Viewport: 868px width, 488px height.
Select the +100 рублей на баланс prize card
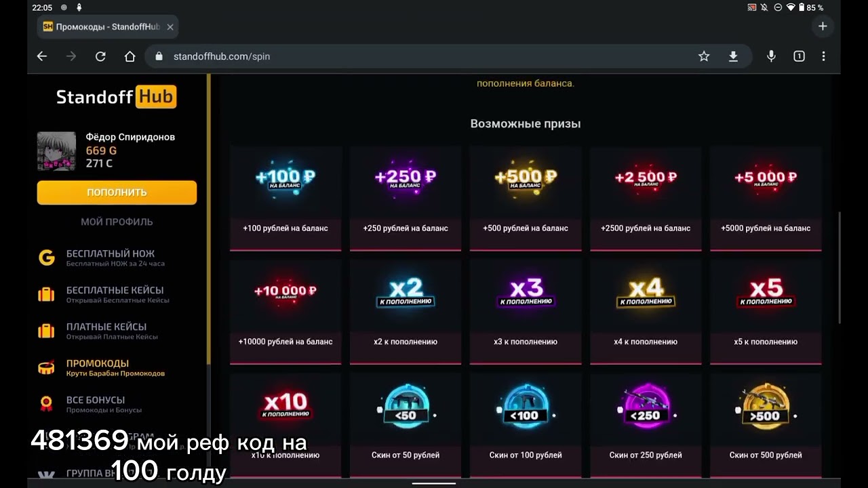(285, 199)
